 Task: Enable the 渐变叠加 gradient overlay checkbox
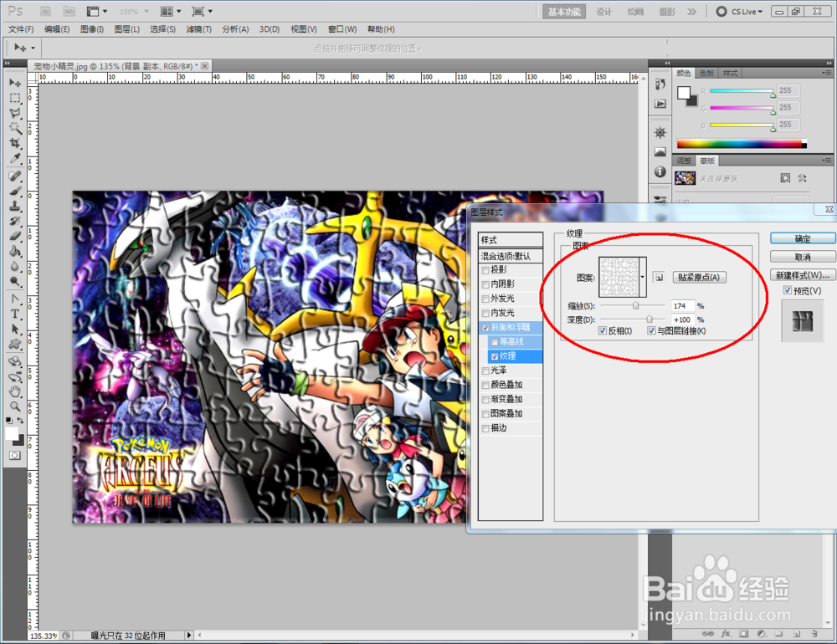[x=485, y=400]
